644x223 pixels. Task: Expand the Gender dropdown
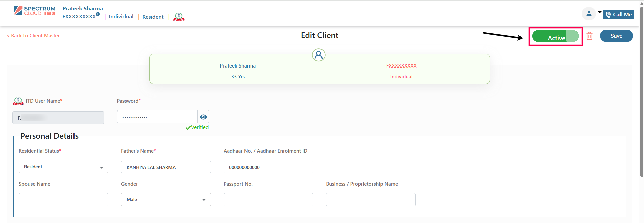tap(166, 200)
